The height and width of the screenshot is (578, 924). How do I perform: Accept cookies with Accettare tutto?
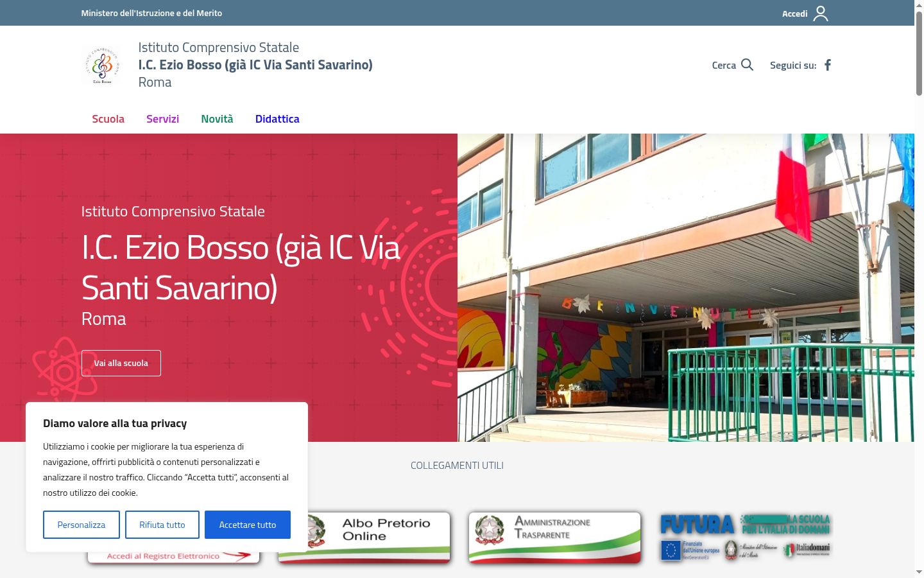[x=248, y=525]
